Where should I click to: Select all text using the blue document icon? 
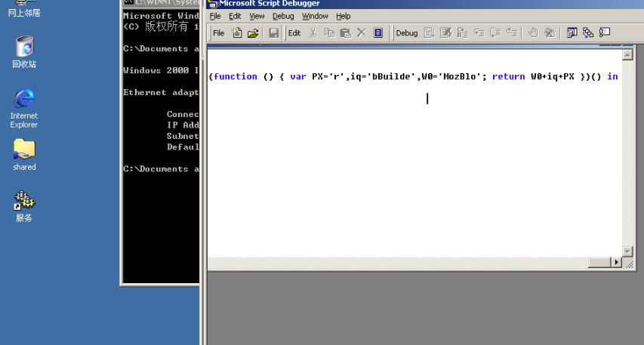[x=377, y=33]
